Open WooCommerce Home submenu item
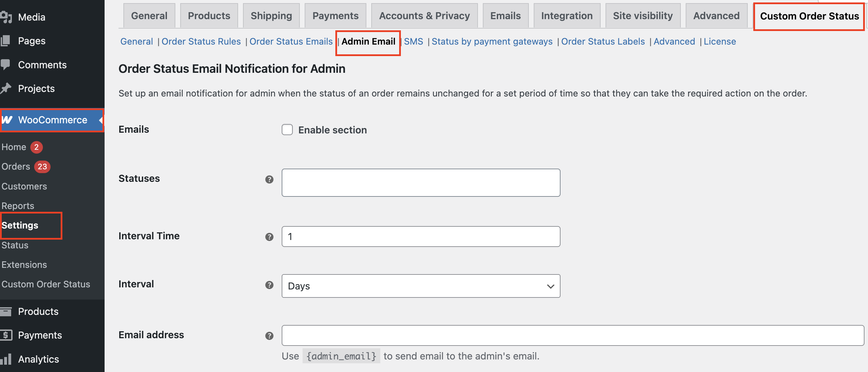 [14, 147]
